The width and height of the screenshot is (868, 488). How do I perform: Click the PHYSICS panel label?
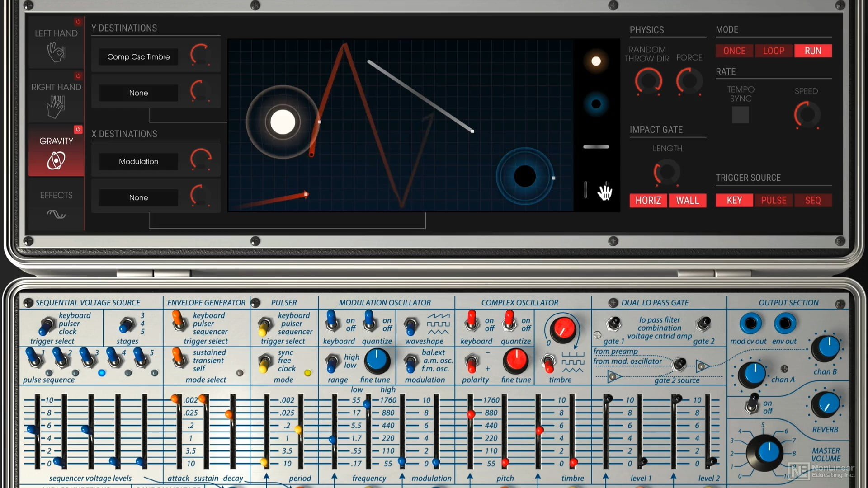pyautogui.click(x=648, y=28)
